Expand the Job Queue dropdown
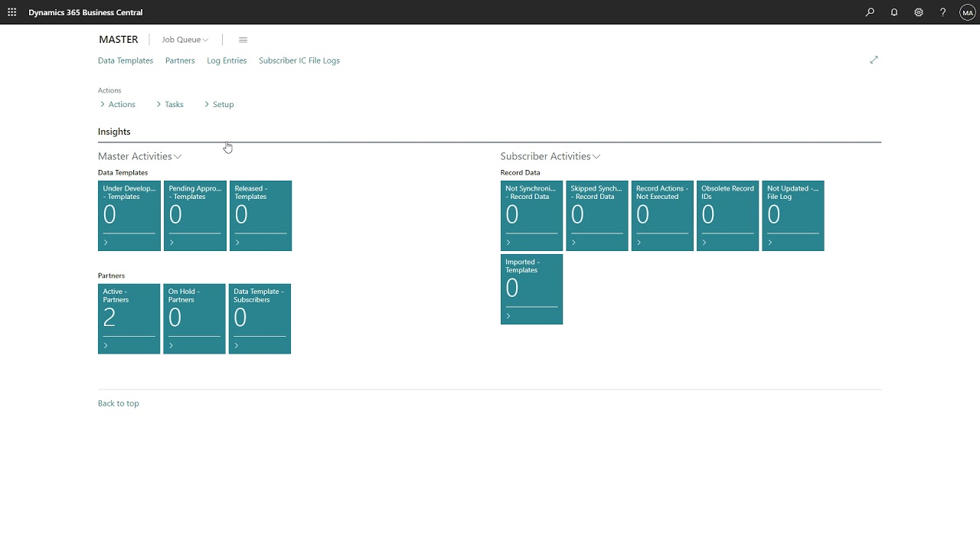This screenshot has width=980, height=551. (185, 40)
